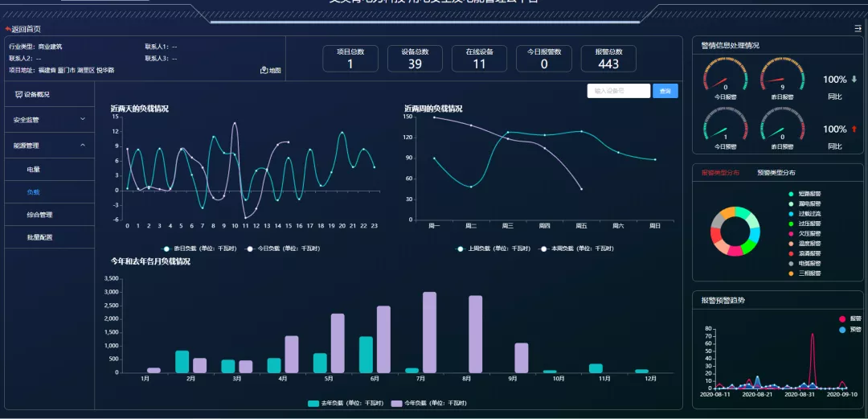This screenshot has height=419, width=868.
Task: Click the 行业类型 商业建筑 text
Action: click(35, 47)
